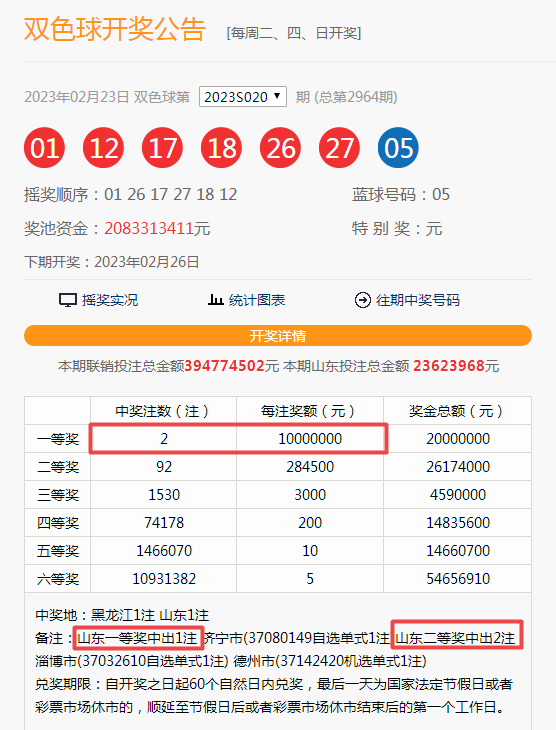Click the 二等奖 row label
The width and height of the screenshot is (556, 730).
(58, 467)
